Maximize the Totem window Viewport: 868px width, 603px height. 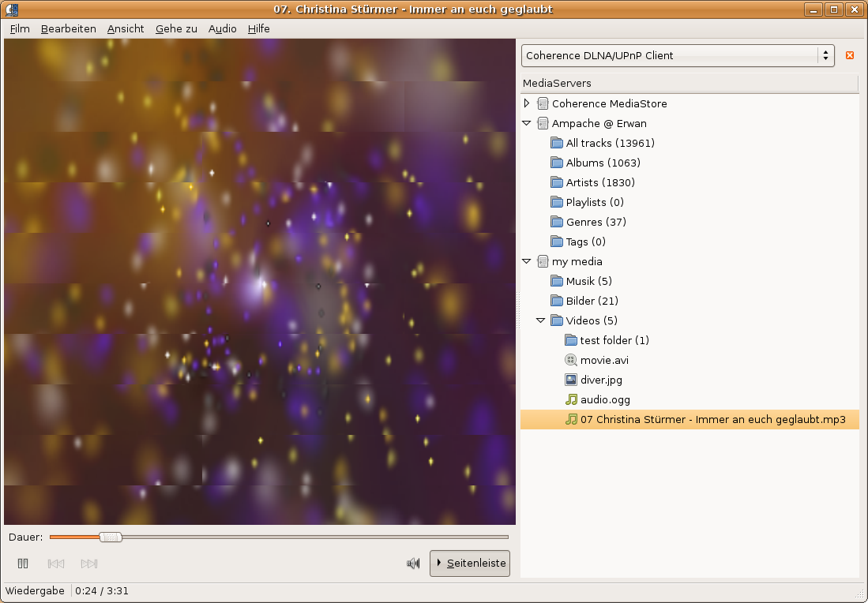[834, 9]
